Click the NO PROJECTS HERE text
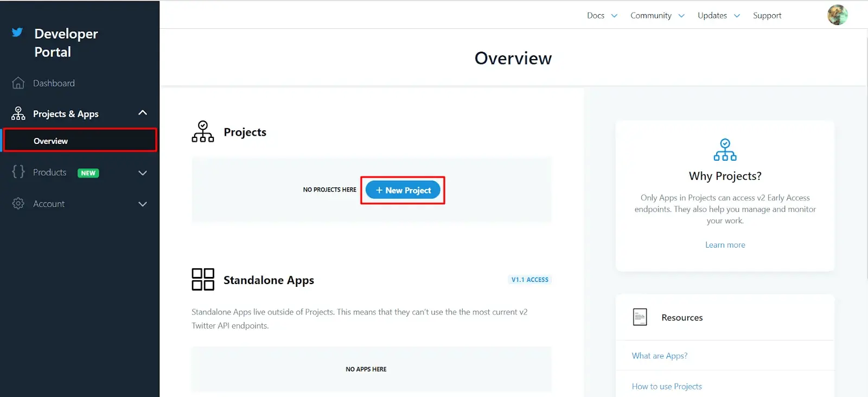This screenshot has width=868, height=397. pyautogui.click(x=330, y=190)
